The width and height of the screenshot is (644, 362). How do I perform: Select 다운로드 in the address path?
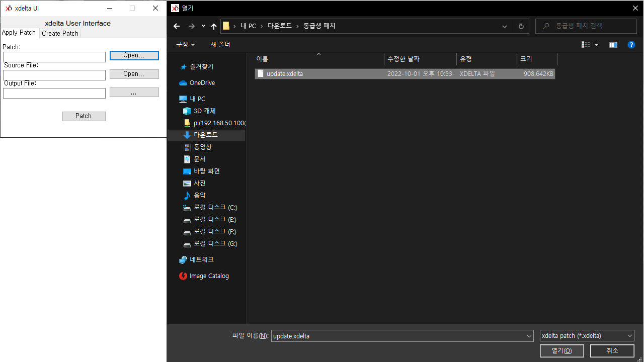pyautogui.click(x=280, y=26)
